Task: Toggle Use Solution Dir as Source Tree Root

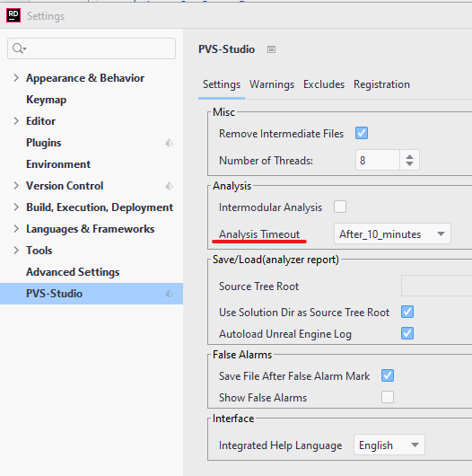Action: (407, 312)
